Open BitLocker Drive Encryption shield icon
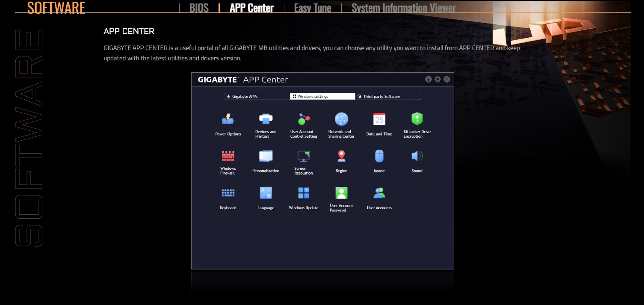 click(417, 119)
